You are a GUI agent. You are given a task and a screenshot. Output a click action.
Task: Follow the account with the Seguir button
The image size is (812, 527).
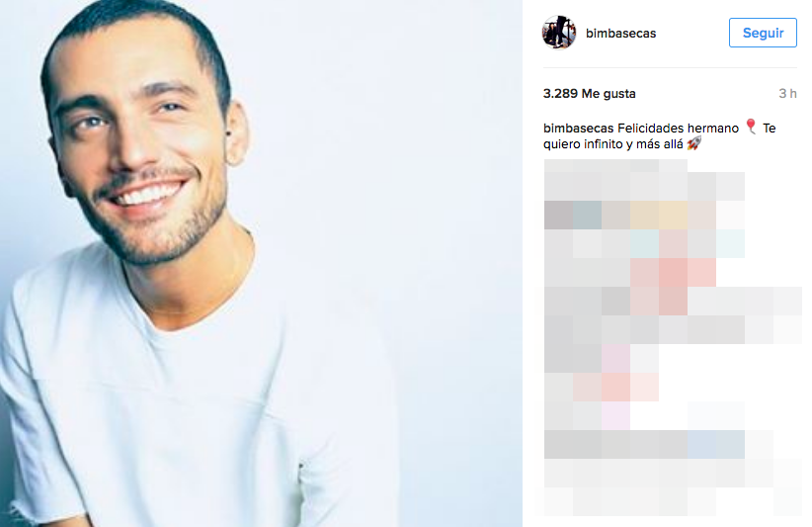tap(763, 33)
